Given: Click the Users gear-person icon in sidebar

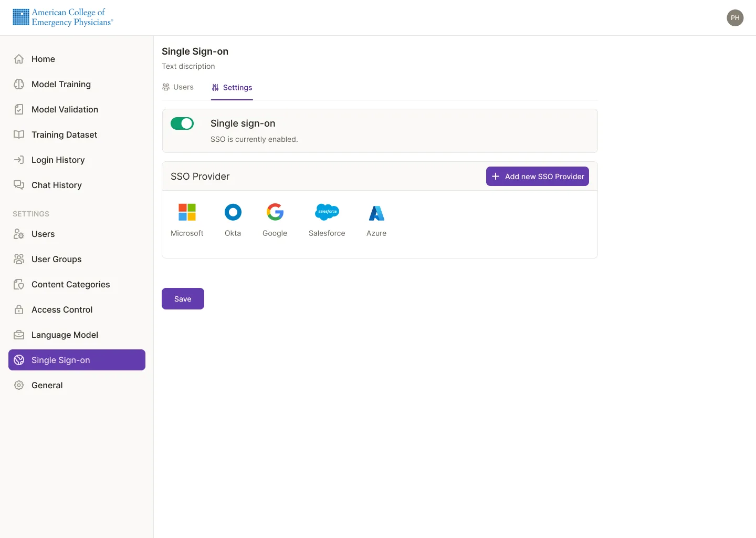Looking at the screenshot, I should [19, 234].
